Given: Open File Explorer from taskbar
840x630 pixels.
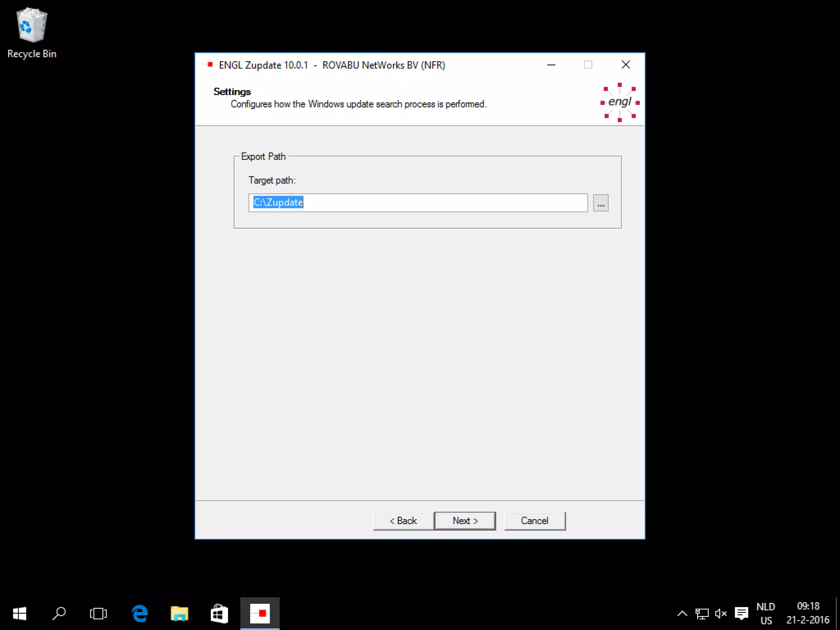Looking at the screenshot, I should [x=179, y=614].
